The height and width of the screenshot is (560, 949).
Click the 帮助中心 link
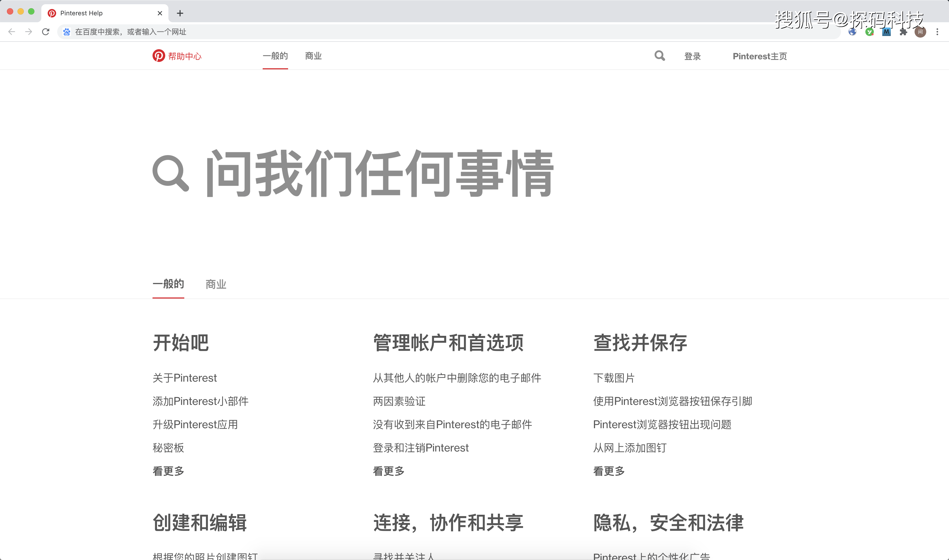[x=185, y=56]
